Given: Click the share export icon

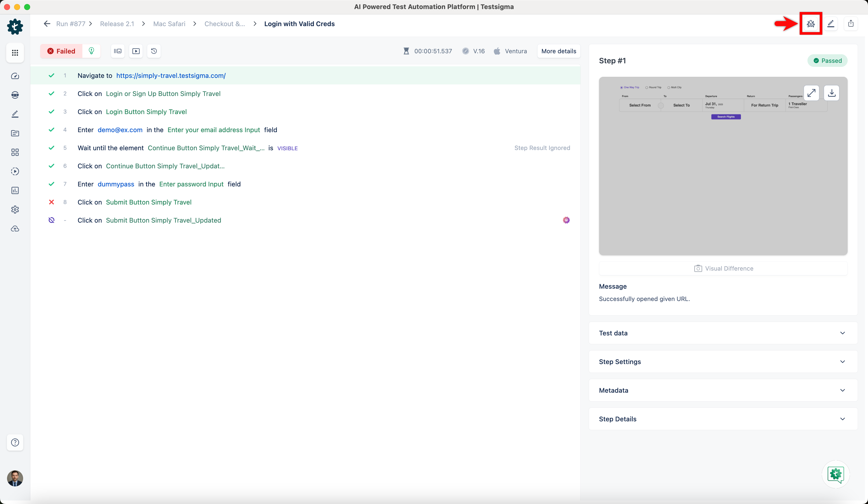Looking at the screenshot, I should click(851, 23).
